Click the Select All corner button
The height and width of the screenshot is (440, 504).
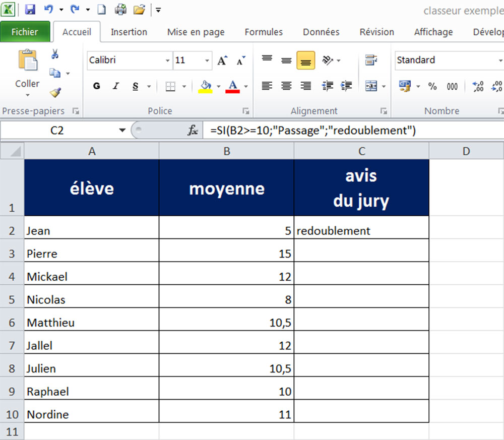12,151
